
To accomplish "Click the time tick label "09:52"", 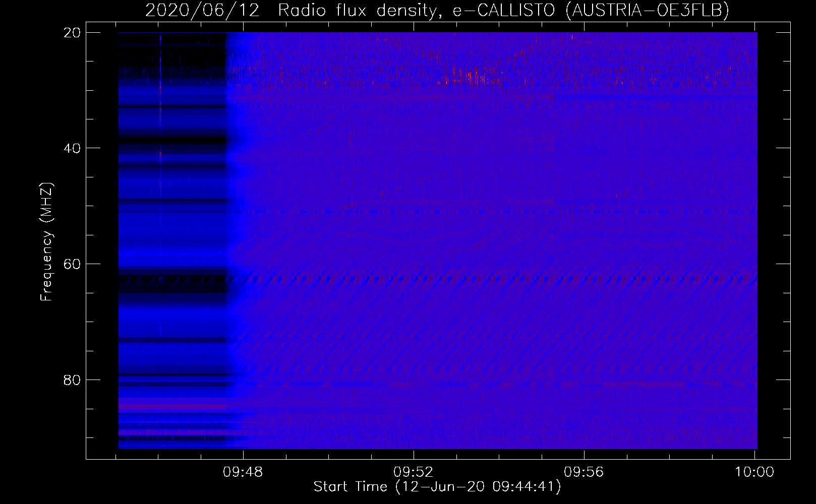I will (x=414, y=472).
